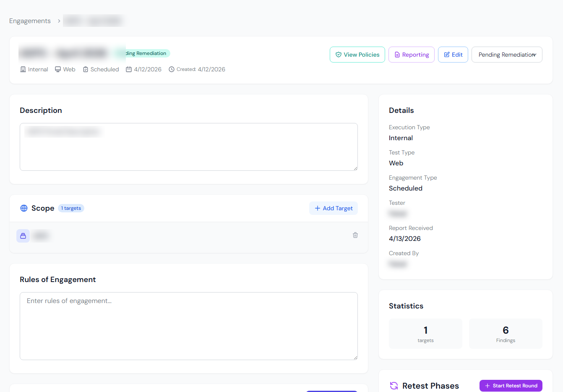
Task: Click the Test Type value Web
Action: pos(396,163)
